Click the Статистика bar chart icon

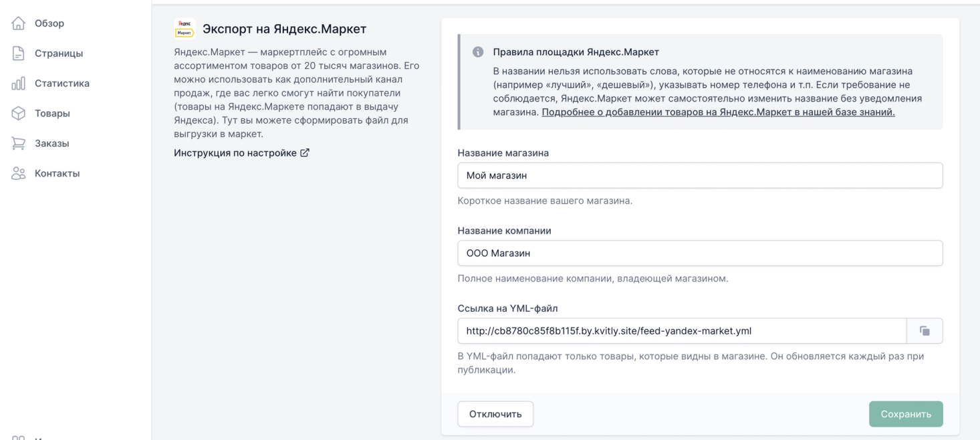[19, 84]
